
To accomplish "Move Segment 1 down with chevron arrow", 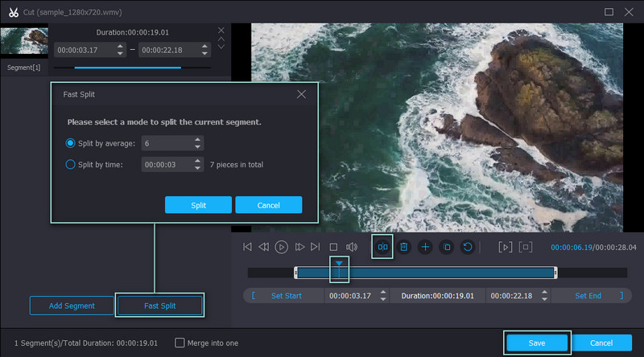I will tap(221, 47).
